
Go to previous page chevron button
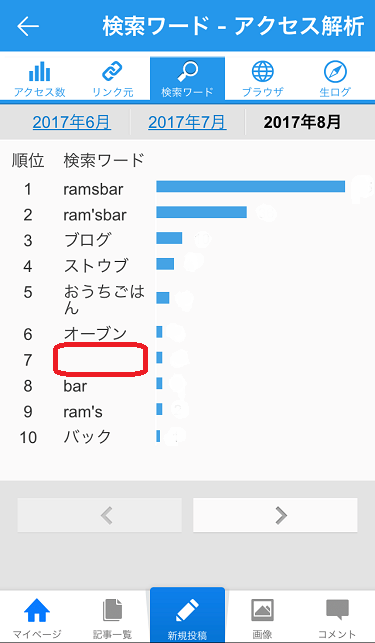coord(100,515)
